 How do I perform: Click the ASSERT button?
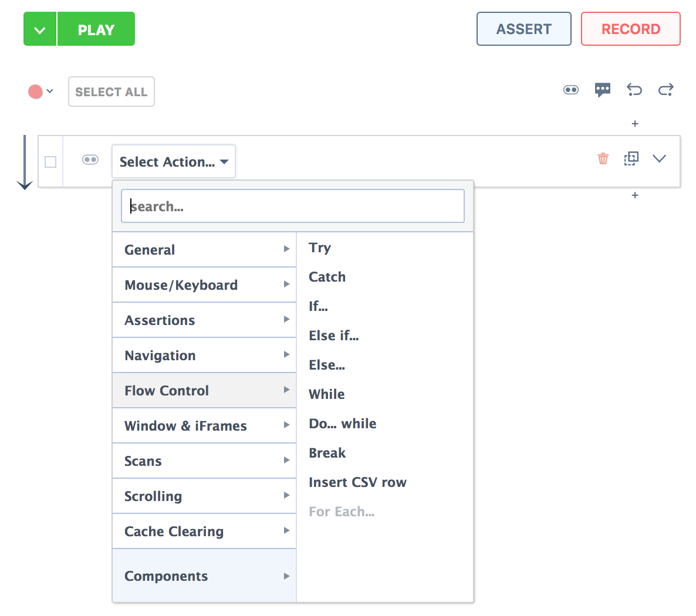click(x=524, y=29)
